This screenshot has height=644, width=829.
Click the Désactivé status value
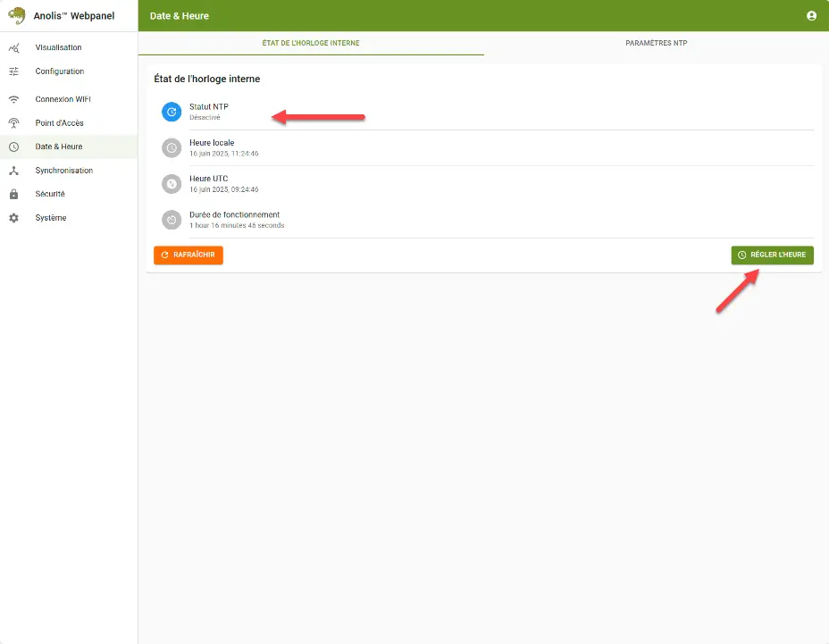[x=205, y=117]
